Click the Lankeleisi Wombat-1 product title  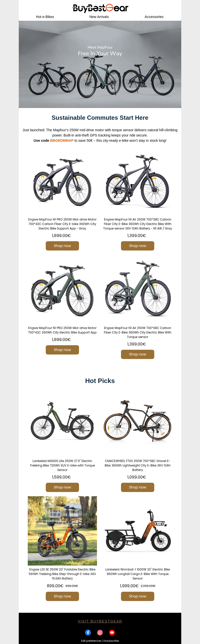pyautogui.click(x=137, y=574)
